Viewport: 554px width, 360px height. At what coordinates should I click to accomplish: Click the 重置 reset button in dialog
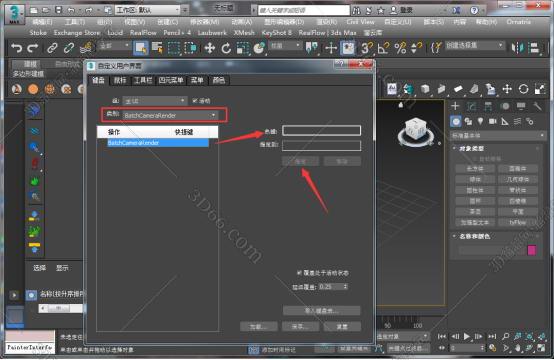(342, 327)
